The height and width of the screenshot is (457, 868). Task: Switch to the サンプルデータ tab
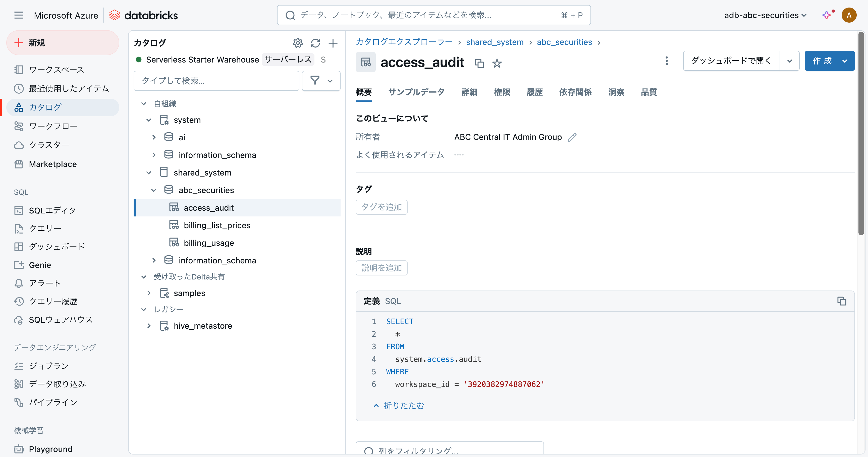(416, 92)
